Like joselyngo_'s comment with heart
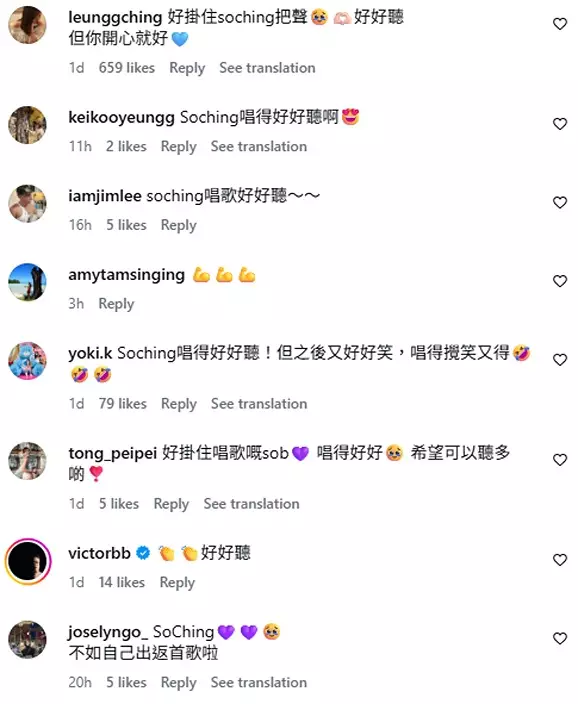The height and width of the screenshot is (704, 578). coord(560,638)
